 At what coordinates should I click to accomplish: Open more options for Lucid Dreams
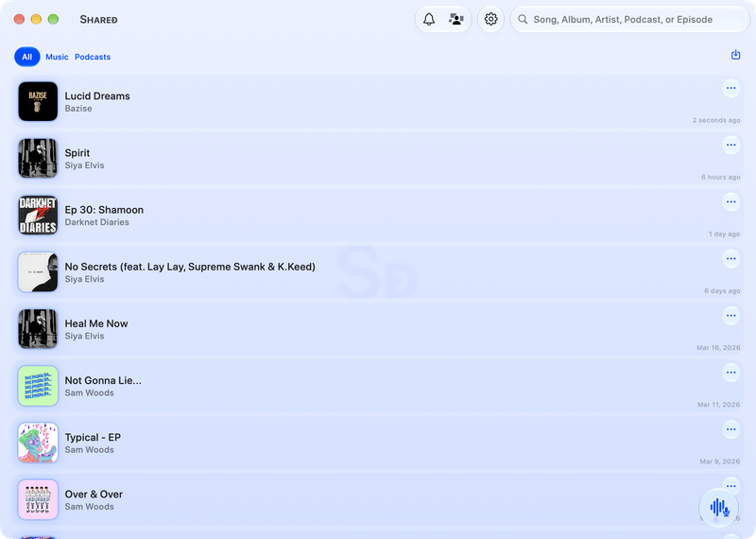(730, 88)
